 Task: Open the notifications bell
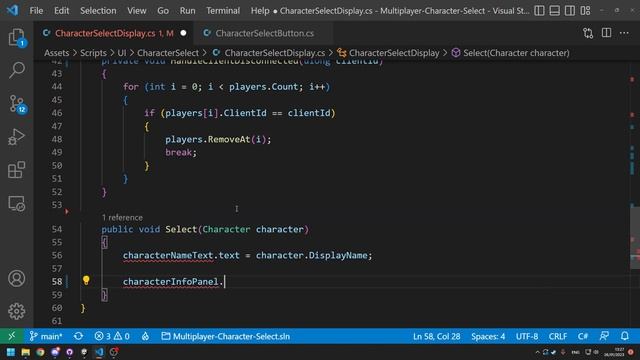pos(624,336)
